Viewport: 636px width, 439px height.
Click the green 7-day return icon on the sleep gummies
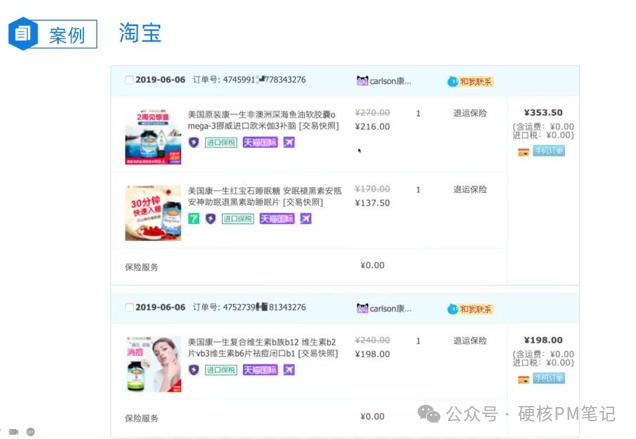(194, 219)
